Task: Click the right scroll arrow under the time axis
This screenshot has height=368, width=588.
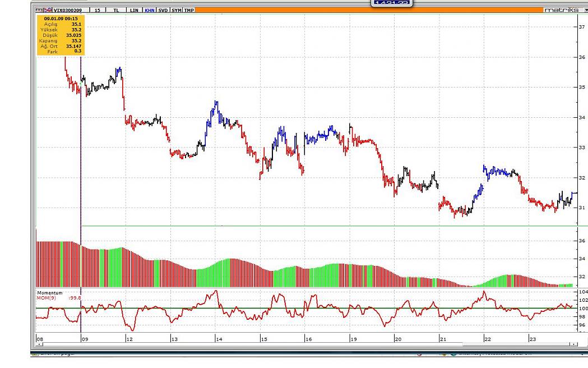Action: point(574,344)
